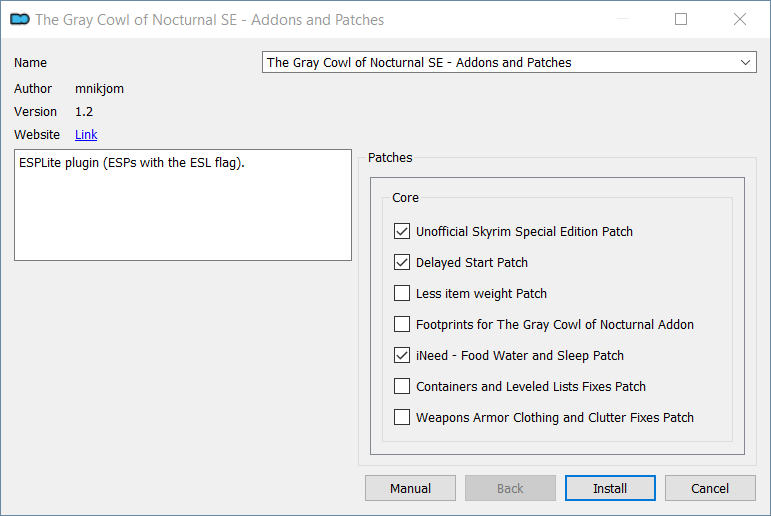Enable the Less item weight Patch
The image size is (771, 516).
click(x=402, y=293)
